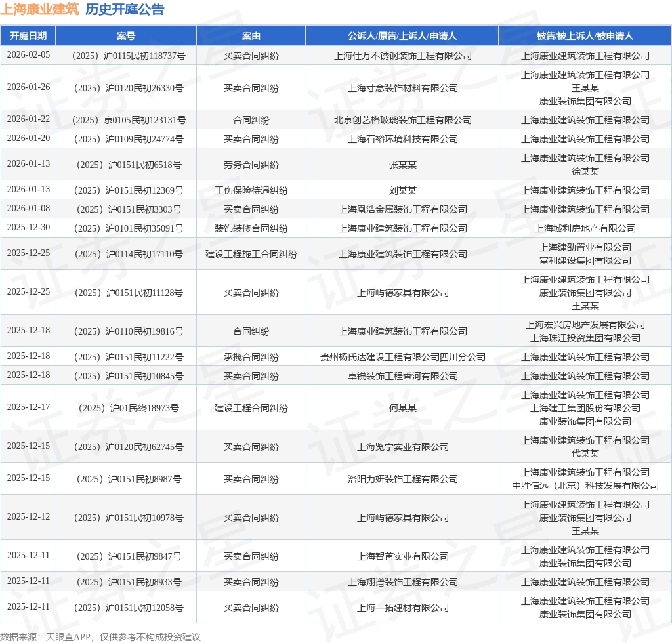Click case number 沪0120民初26330号

coord(129,88)
